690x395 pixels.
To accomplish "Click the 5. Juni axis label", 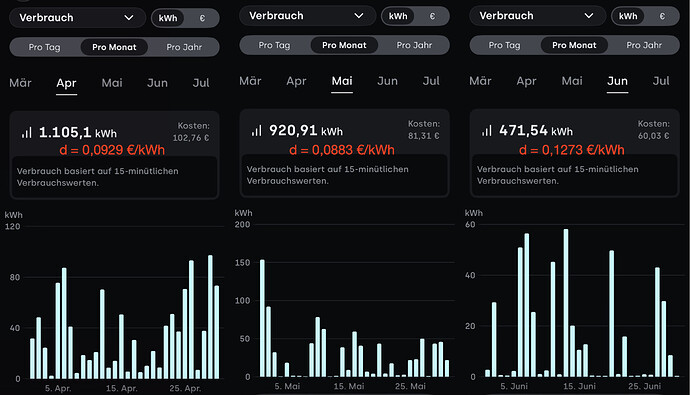I will coord(514,386).
